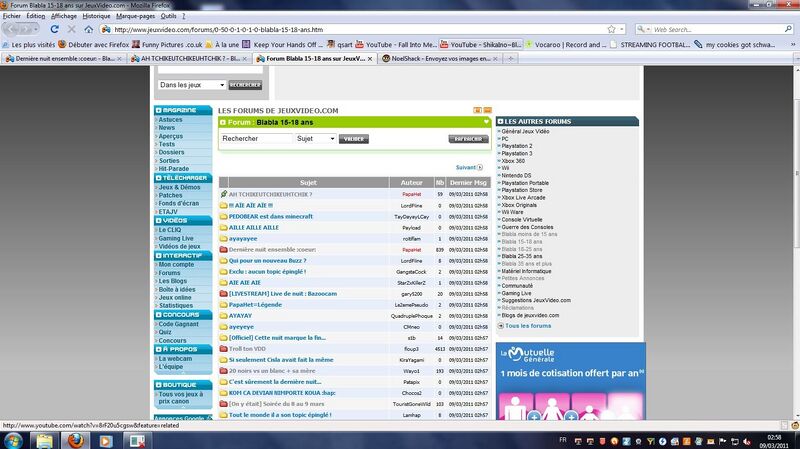The height and width of the screenshot is (449, 800).
Task: Click the Suivant arrow icon
Action: point(481,167)
